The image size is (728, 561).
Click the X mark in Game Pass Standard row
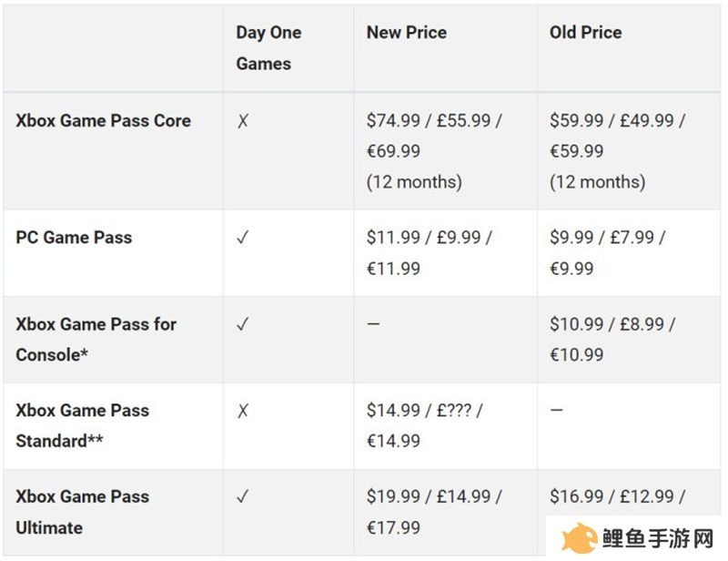coord(243,411)
